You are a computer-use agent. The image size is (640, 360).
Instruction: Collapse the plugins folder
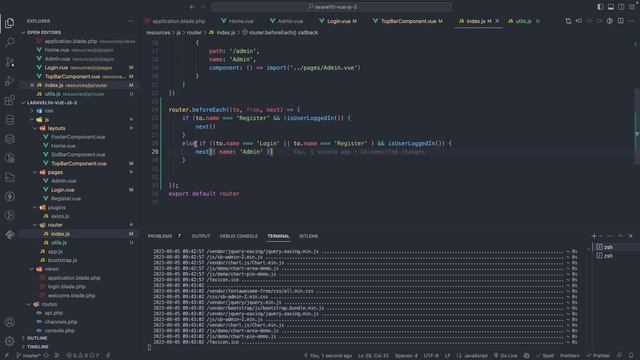[x=56, y=207]
